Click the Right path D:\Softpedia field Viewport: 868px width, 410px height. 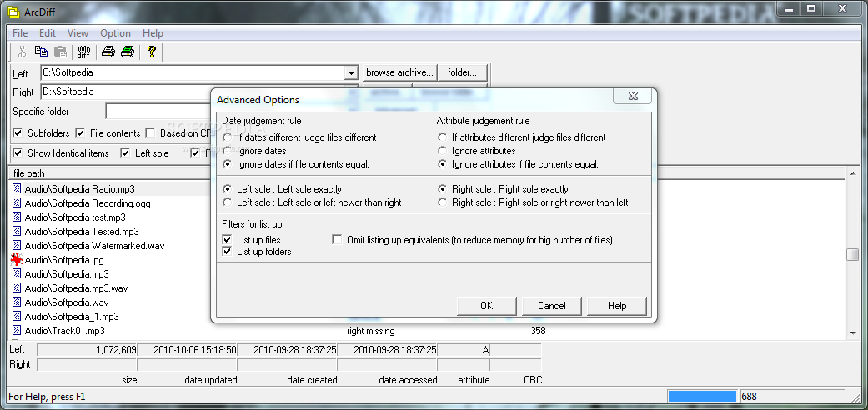[126, 92]
